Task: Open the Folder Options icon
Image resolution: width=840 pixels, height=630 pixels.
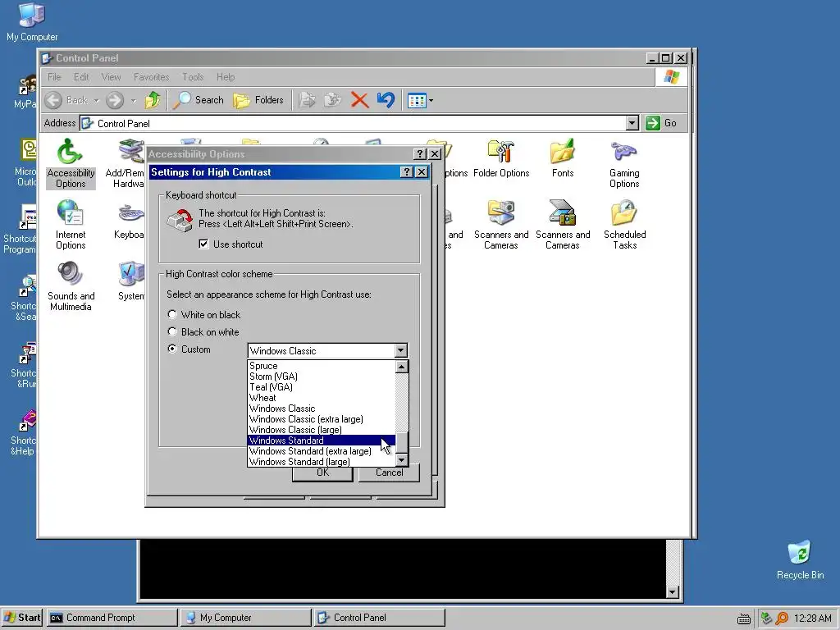Action: (x=501, y=158)
